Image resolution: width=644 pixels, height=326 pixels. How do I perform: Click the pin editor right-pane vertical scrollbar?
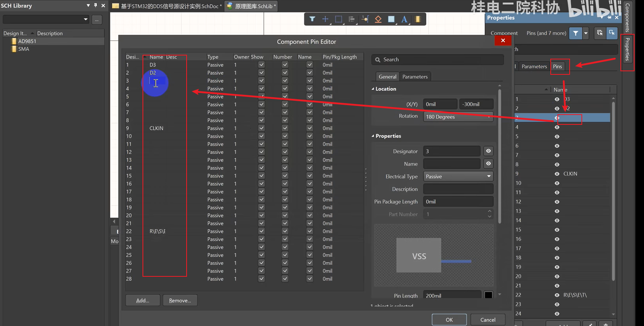click(x=500, y=156)
